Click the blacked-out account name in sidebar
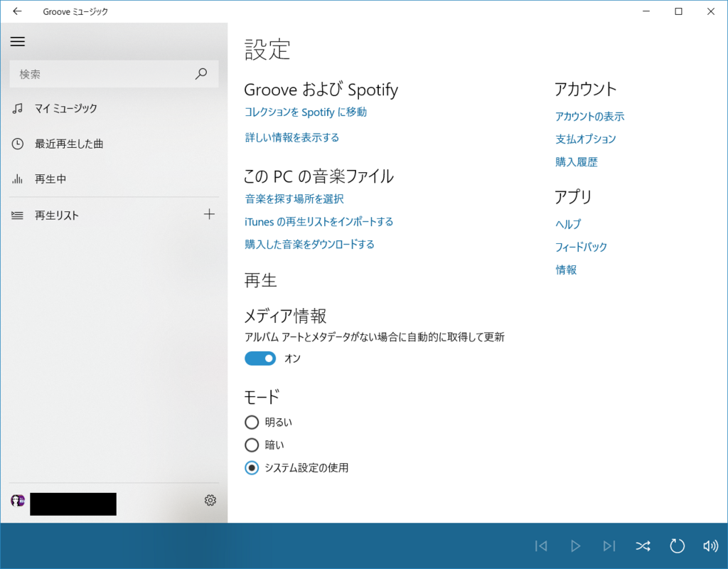728x569 pixels. click(x=73, y=504)
